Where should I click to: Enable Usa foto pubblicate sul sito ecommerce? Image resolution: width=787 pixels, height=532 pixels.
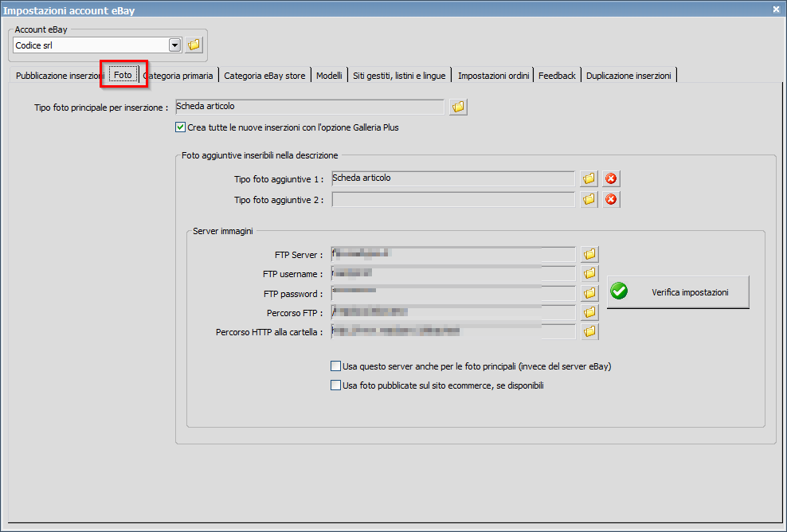tap(336, 385)
